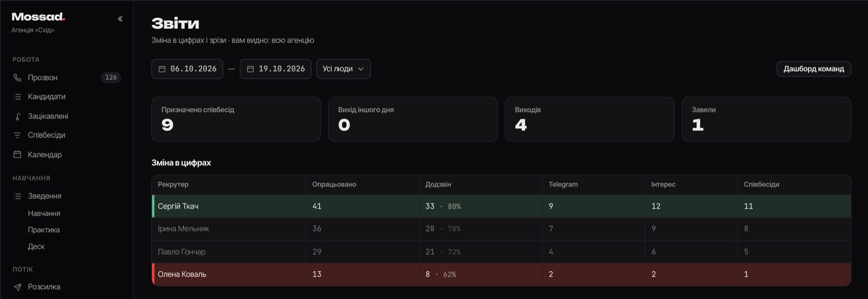This screenshot has width=868, height=299.
Task: Click the calendar icon beside Календар
Action: [17, 154]
